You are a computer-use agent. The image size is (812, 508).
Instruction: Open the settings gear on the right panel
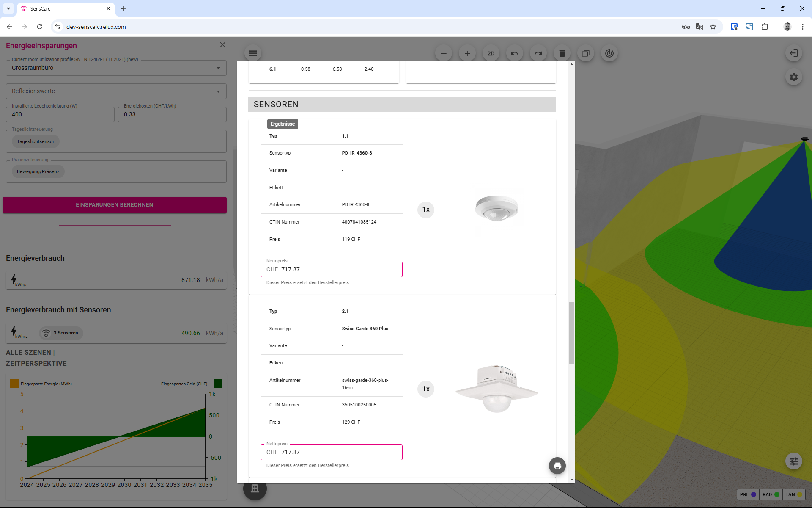pos(794,77)
